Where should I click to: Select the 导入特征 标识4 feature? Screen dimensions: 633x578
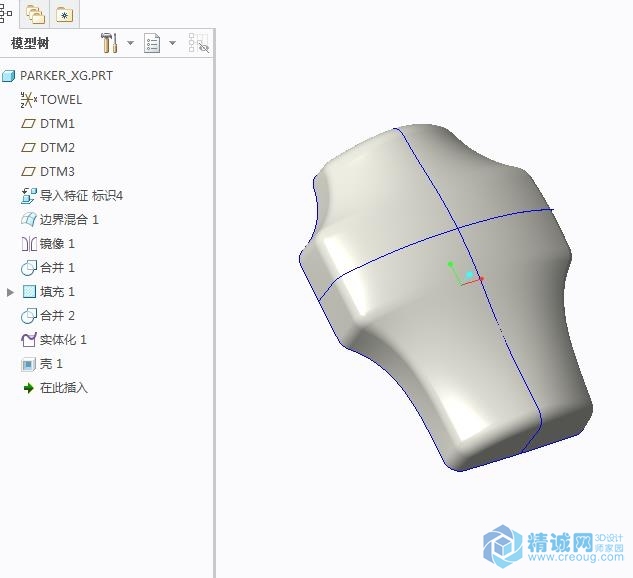(x=80, y=196)
